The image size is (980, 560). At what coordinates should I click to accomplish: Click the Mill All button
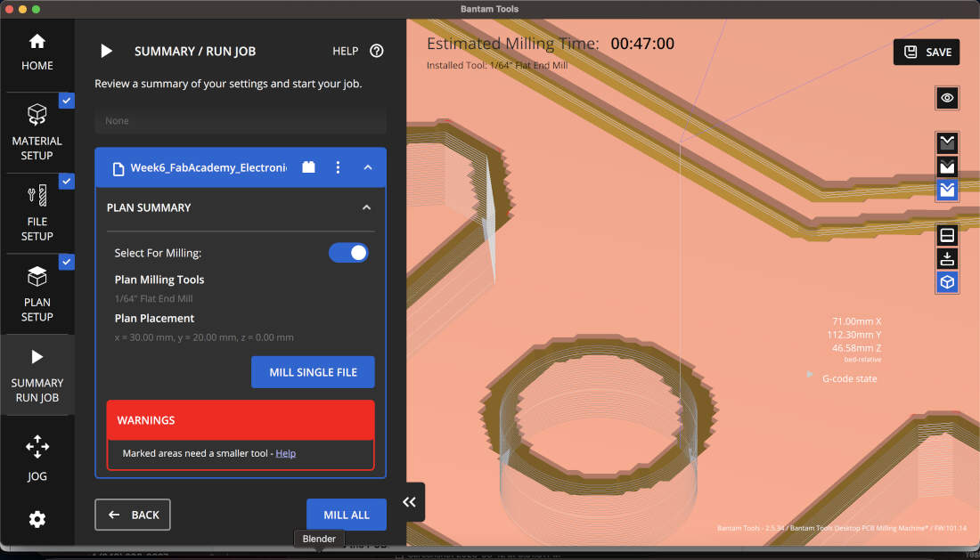(347, 515)
